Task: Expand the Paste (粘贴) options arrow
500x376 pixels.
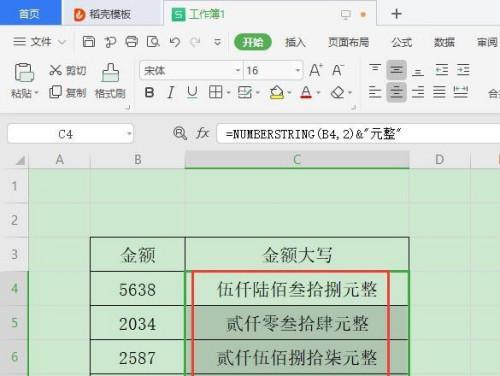Action: (x=36, y=92)
